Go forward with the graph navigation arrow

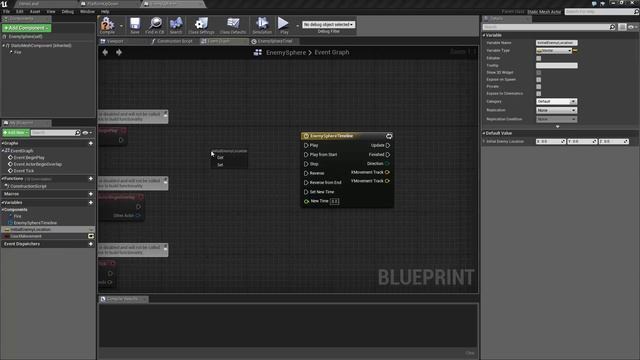click(119, 52)
